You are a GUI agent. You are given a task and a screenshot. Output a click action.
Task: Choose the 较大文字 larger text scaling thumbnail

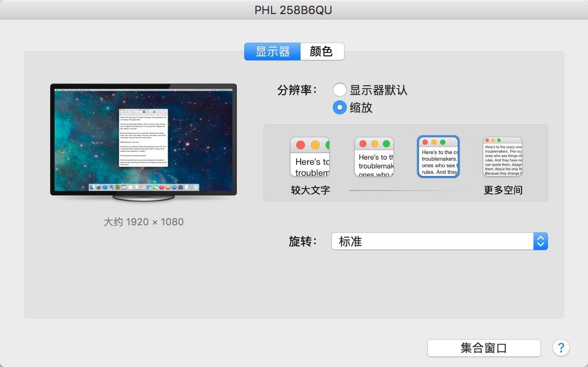pyautogui.click(x=310, y=157)
